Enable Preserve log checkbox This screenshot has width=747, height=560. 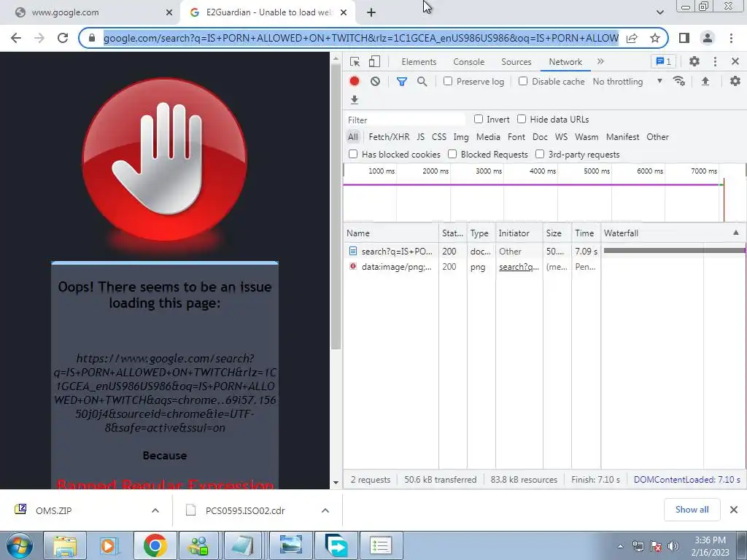pyautogui.click(x=448, y=82)
